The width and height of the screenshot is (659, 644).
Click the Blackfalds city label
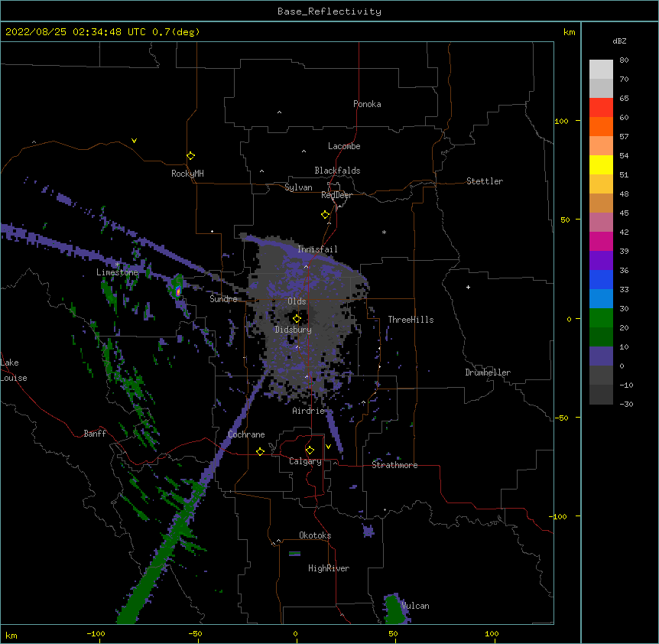(337, 171)
